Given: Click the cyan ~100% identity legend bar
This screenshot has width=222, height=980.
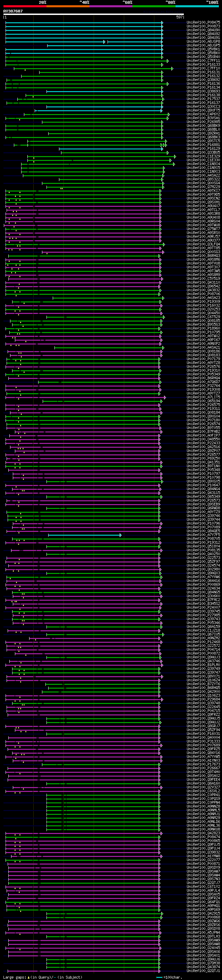Looking at the screenshot, I should coord(197,6).
